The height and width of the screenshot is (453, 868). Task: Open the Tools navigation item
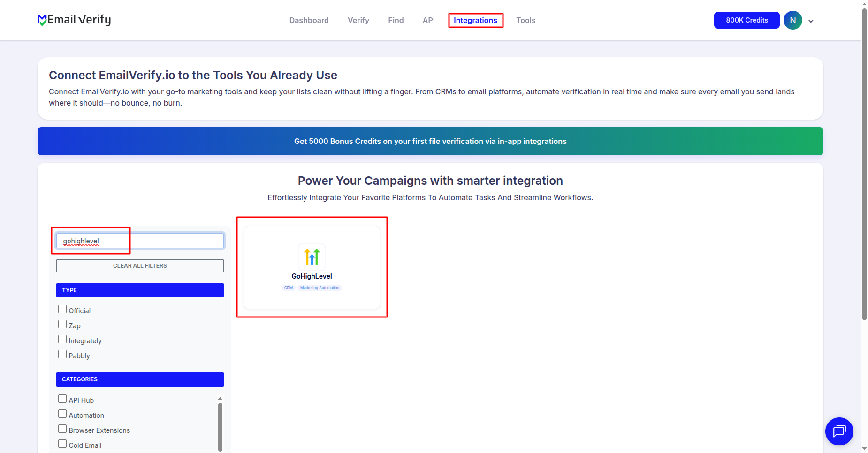pyautogui.click(x=526, y=20)
